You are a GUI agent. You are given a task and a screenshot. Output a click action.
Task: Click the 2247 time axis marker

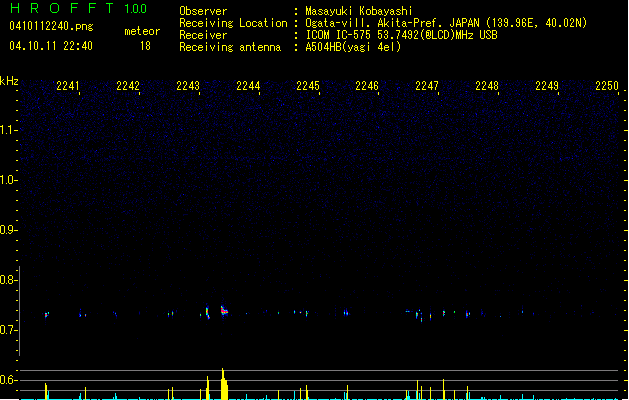(427, 85)
